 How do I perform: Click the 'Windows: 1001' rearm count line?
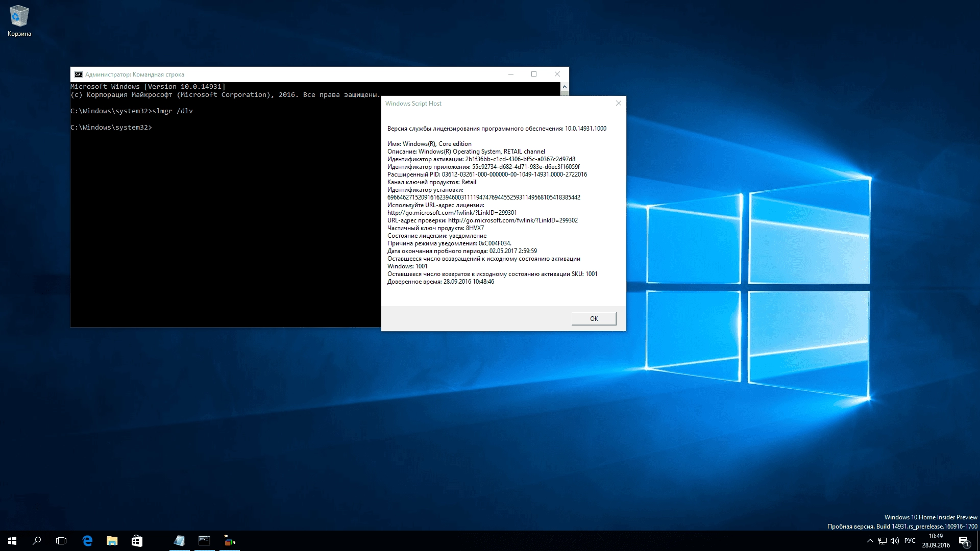407,266
